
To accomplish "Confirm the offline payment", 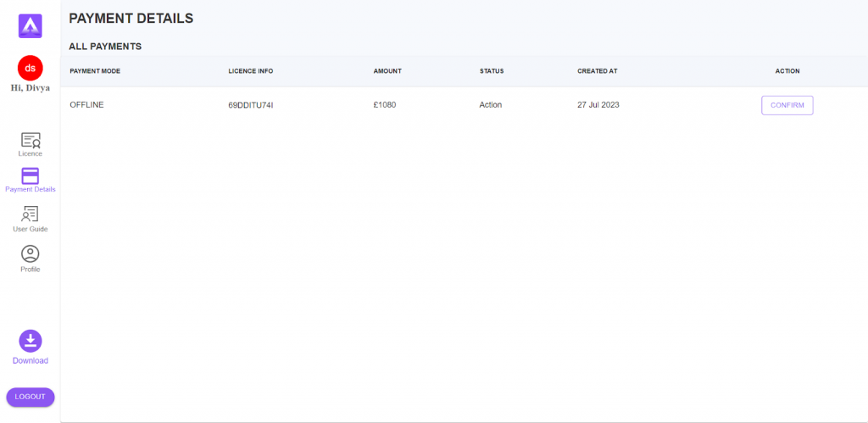I will [787, 105].
